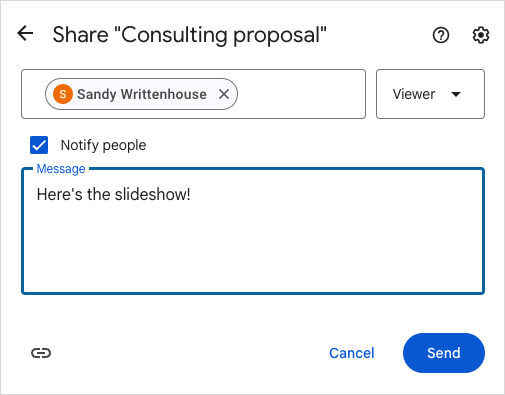Cancel the share dialog

pos(352,353)
